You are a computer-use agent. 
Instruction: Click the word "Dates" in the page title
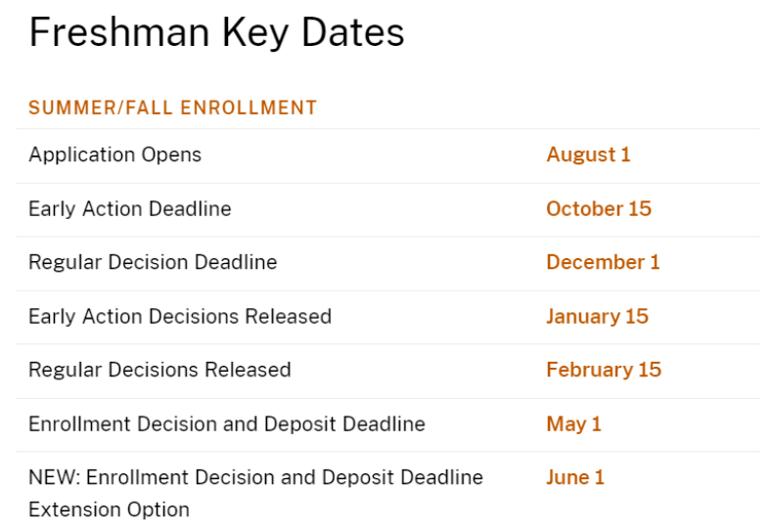point(351,33)
